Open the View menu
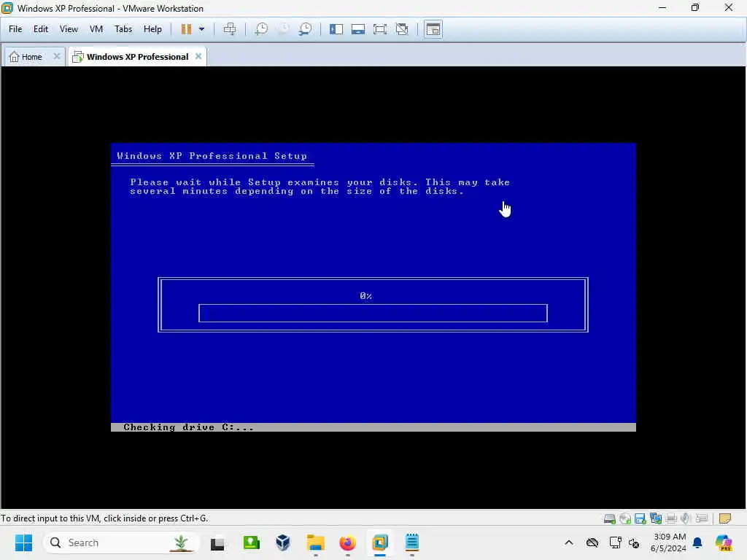 69,29
